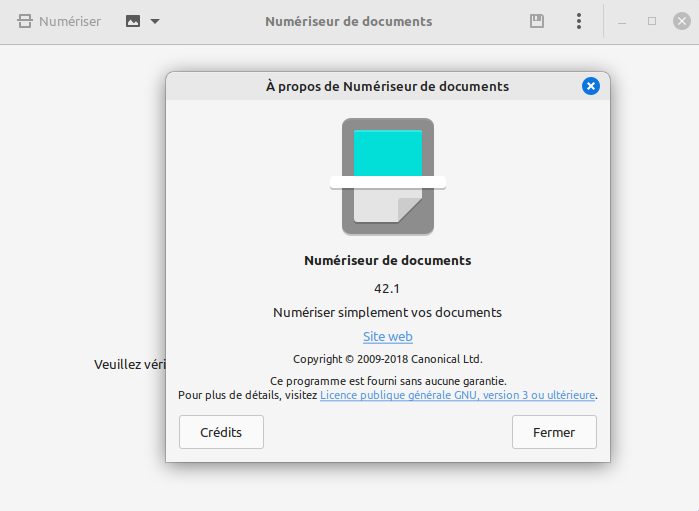Click the partially hidden Veuillez message

129,365
